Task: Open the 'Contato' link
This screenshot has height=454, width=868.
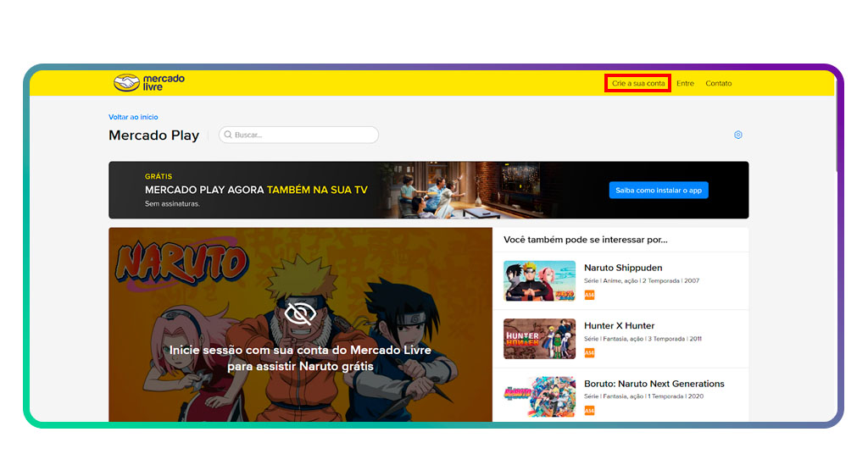Action: click(x=718, y=84)
